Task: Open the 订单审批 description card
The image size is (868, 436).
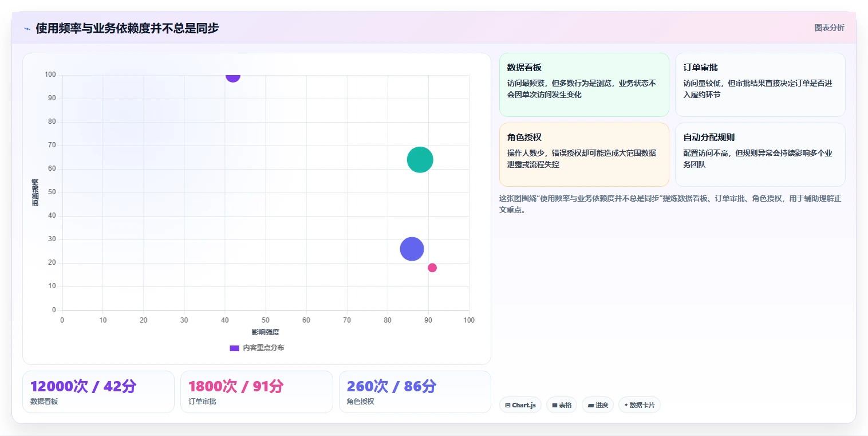Action: (760, 85)
